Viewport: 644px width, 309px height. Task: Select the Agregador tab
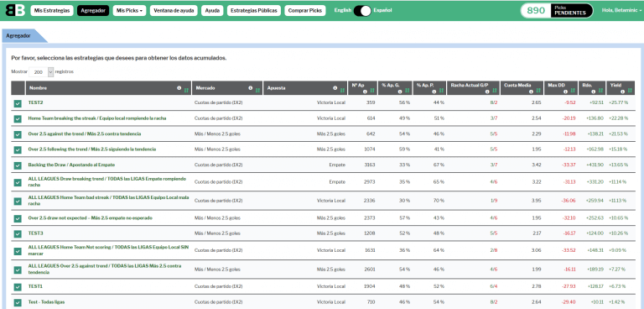pos(21,36)
